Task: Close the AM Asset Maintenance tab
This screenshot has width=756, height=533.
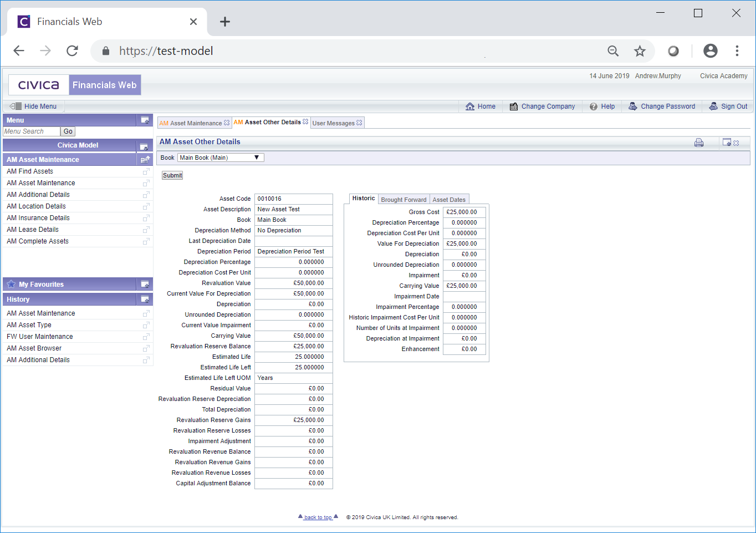Action: coord(227,123)
